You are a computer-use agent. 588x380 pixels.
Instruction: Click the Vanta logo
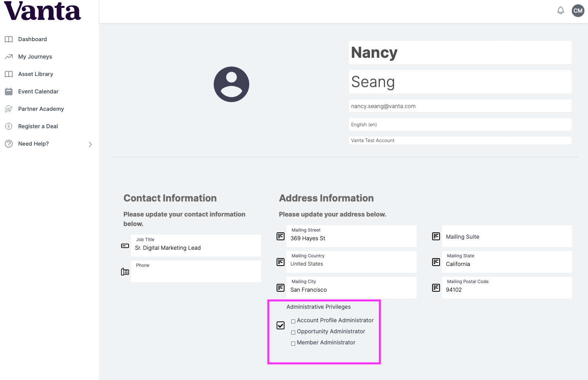click(42, 11)
